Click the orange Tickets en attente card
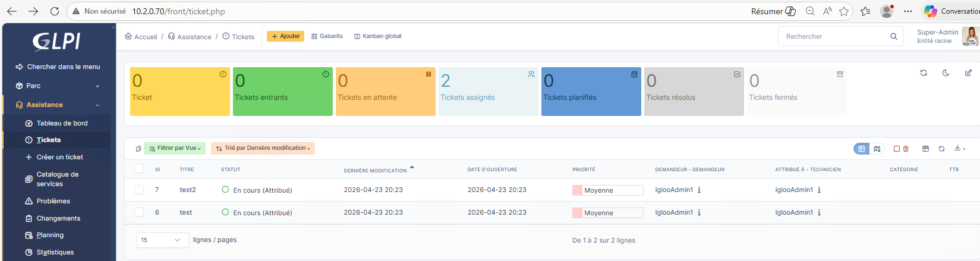 pyautogui.click(x=385, y=91)
